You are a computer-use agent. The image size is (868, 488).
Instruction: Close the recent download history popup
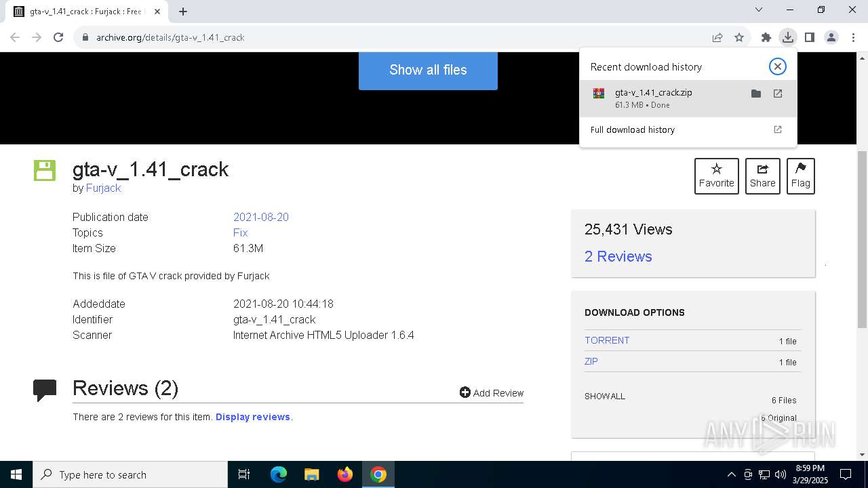(777, 66)
